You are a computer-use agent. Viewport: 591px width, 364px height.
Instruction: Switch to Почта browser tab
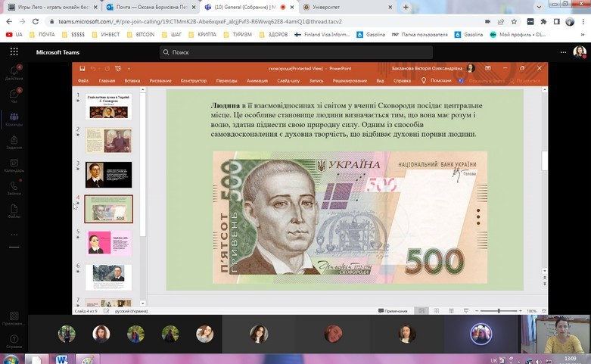tap(151, 7)
